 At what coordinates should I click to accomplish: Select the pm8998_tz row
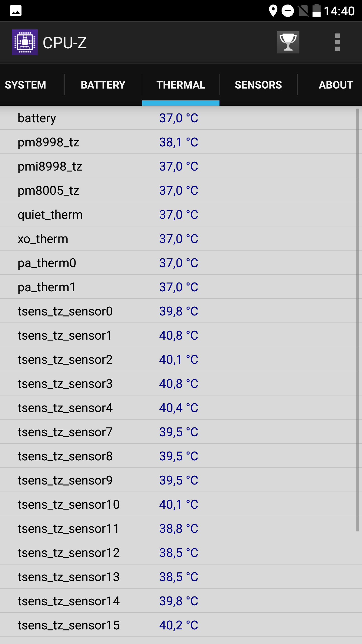tap(181, 142)
